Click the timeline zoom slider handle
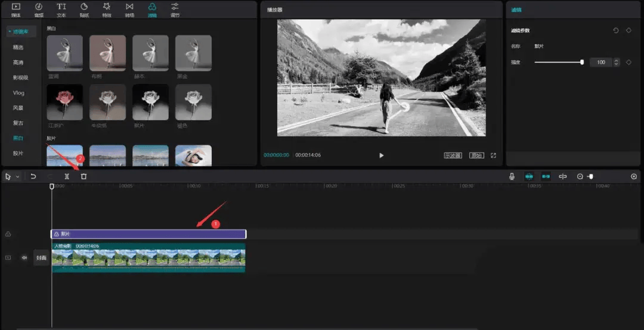The width and height of the screenshot is (644, 330). coord(590,176)
